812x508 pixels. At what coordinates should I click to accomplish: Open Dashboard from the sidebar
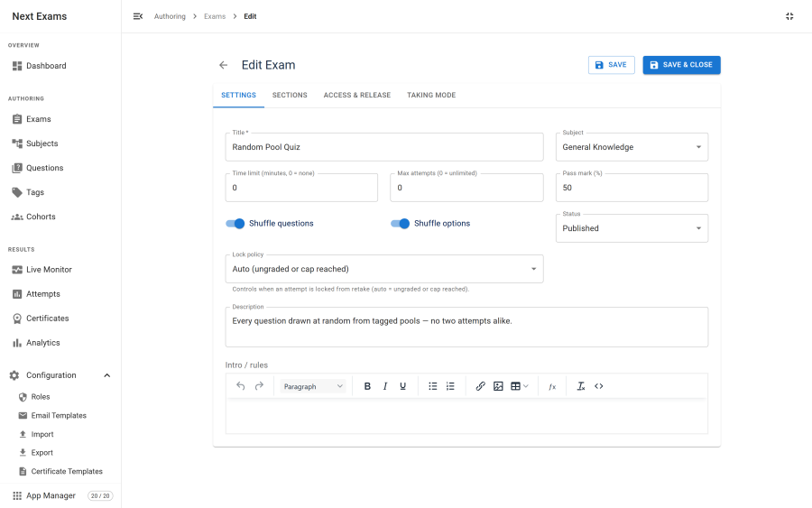click(x=60, y=66)
